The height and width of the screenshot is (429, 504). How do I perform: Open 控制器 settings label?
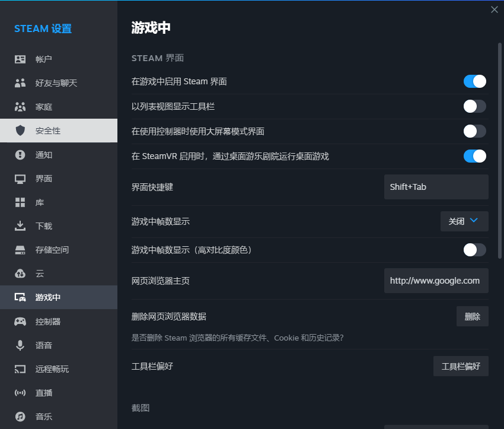48,322
